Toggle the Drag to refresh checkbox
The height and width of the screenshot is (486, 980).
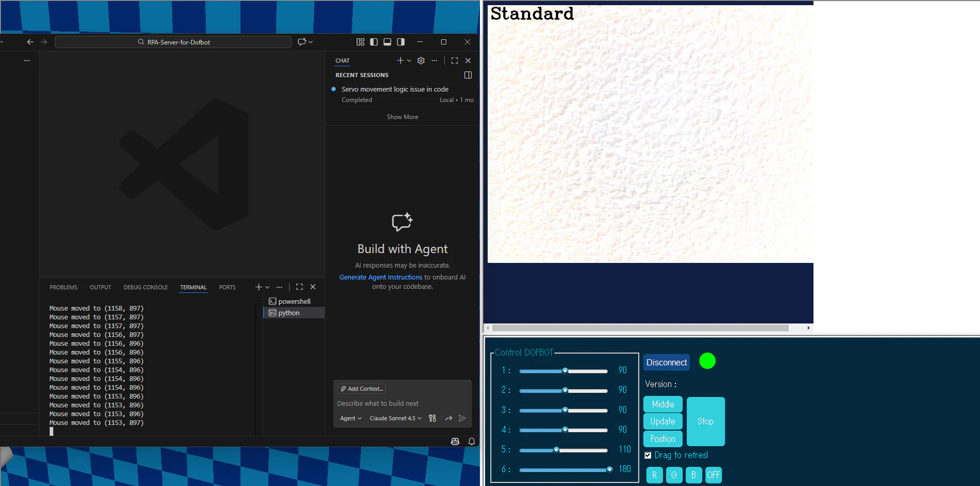point(648,455)
